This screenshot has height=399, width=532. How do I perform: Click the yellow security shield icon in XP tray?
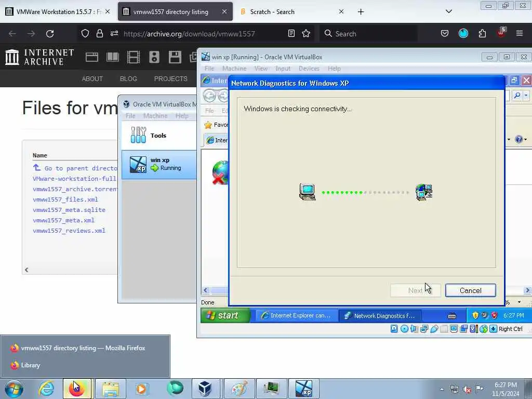(475, 315)
